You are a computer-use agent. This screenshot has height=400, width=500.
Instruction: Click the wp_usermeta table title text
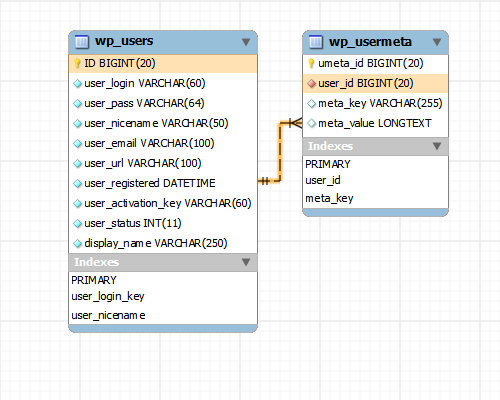(x=370, y=42)
